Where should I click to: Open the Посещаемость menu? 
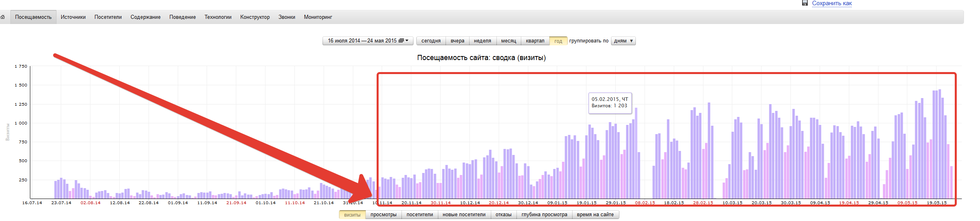click(33, 17)
